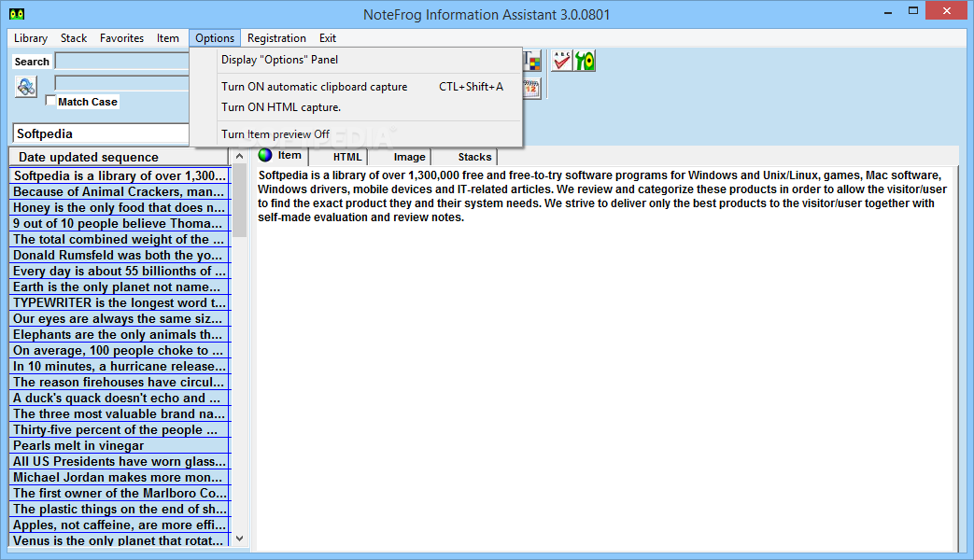974x560 pixels.
Task: Select item "Thirty-five percent of the people ..."
Action: (120, 430)
